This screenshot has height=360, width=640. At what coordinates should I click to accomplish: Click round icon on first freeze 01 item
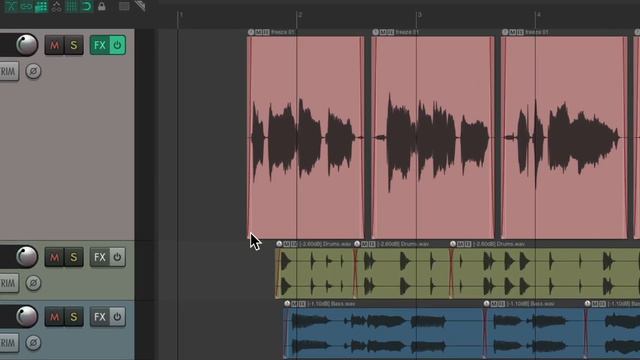point(251,32)
